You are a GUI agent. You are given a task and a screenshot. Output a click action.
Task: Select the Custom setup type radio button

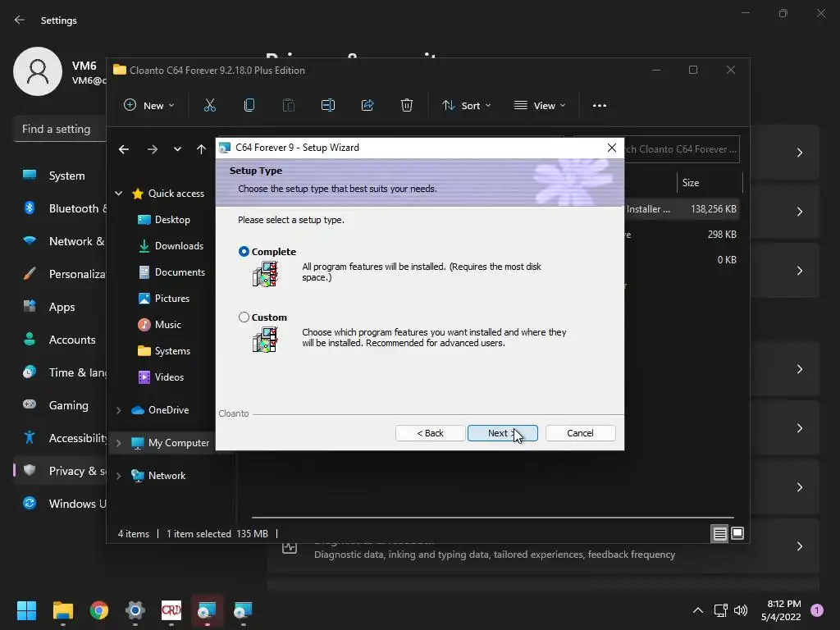[244, 317]
